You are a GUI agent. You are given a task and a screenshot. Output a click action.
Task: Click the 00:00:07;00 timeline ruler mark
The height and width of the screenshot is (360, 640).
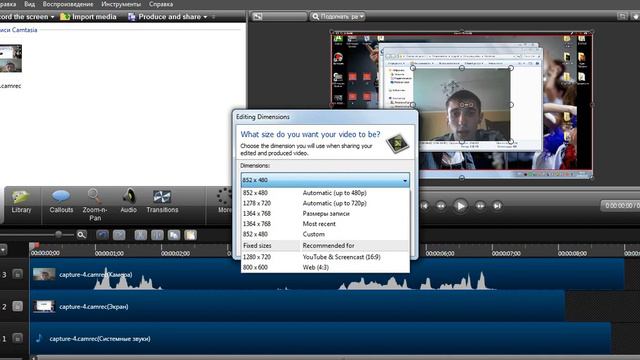click(x=506, y=253)
